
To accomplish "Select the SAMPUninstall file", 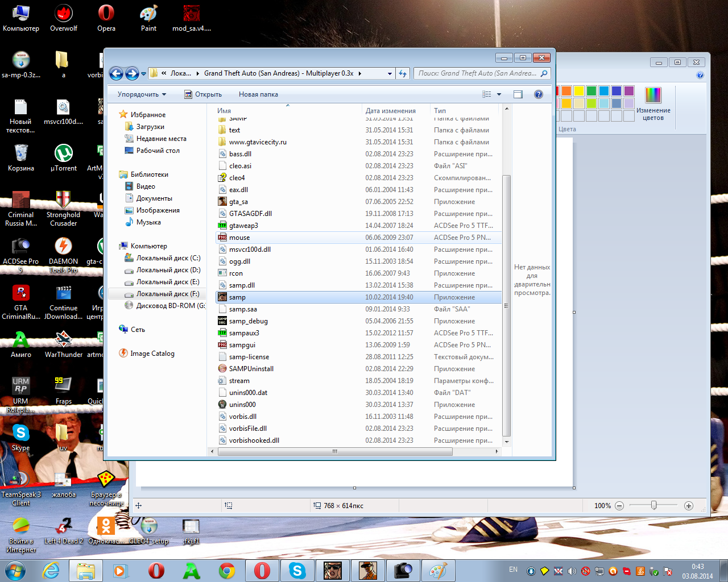I will [x=358, y=369].
